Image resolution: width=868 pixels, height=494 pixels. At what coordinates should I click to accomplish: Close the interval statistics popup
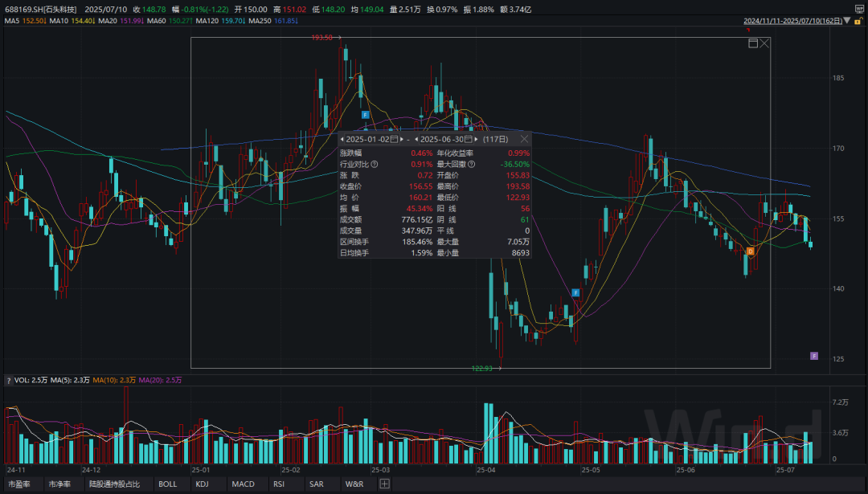[x=524, y=139]
